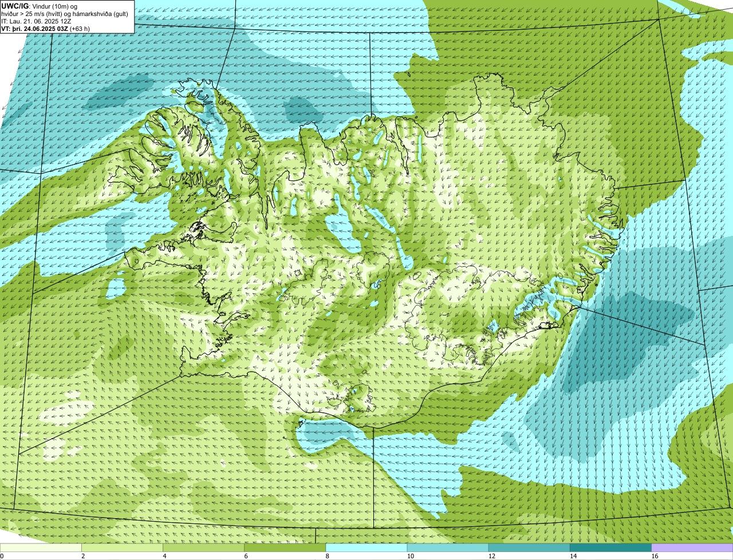Click the 4–6 m/s green legend swatch
This screenshot has height=560, width=733.
[203, 548]
